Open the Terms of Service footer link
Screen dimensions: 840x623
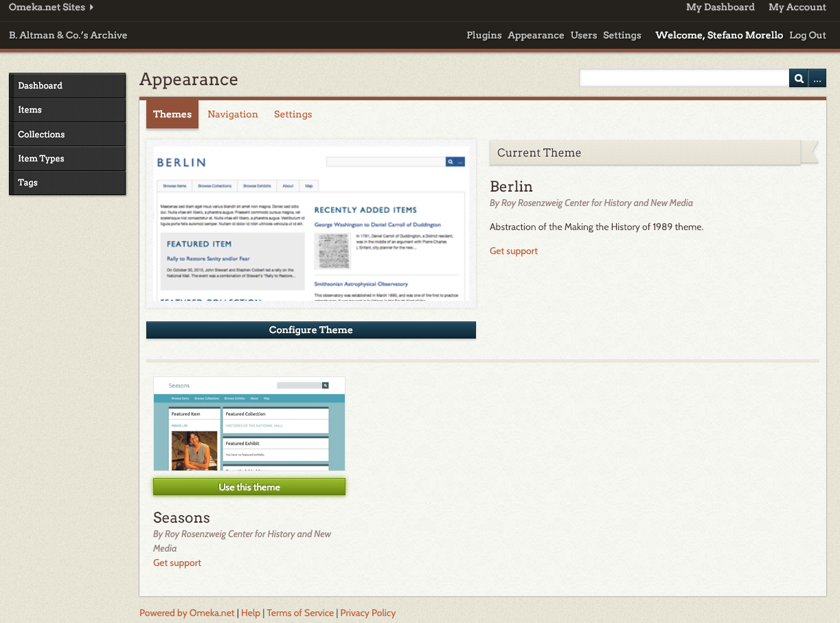[300, 613]
